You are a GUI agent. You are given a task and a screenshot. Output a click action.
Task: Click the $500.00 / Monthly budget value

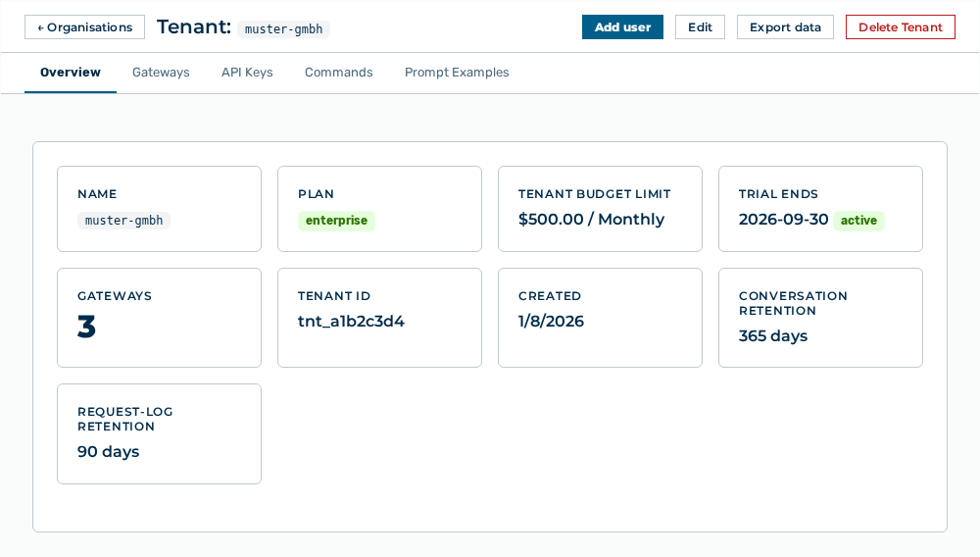pyautogui.click(x=591, y=220)
